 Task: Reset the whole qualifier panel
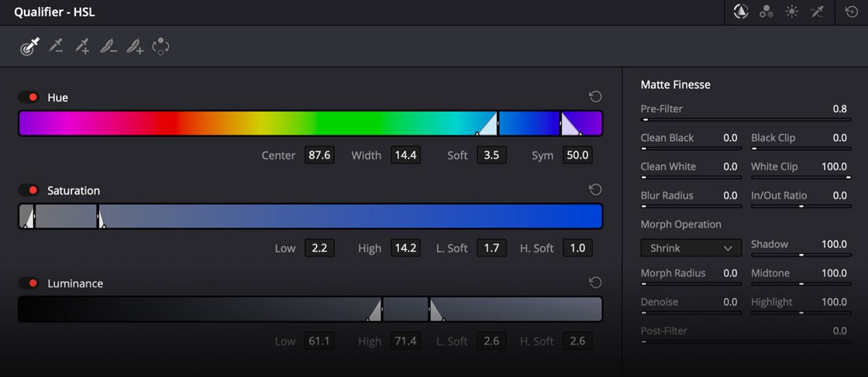click(x=851, y=12)
